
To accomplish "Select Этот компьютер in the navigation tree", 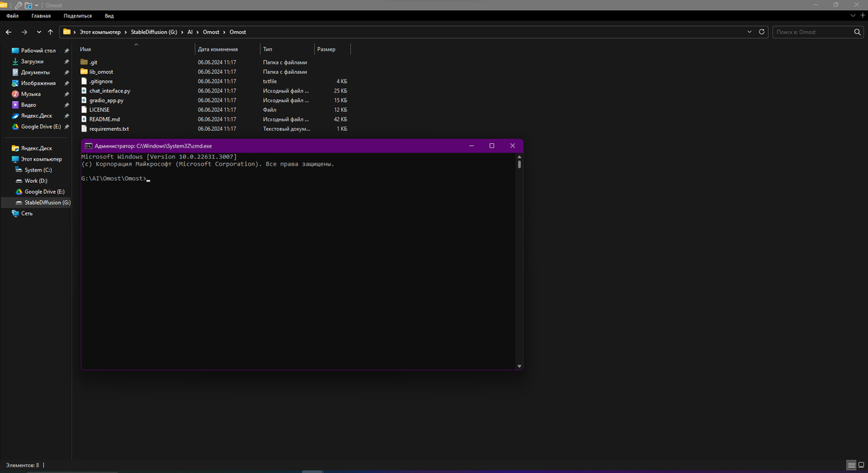I will click(41, 159).
